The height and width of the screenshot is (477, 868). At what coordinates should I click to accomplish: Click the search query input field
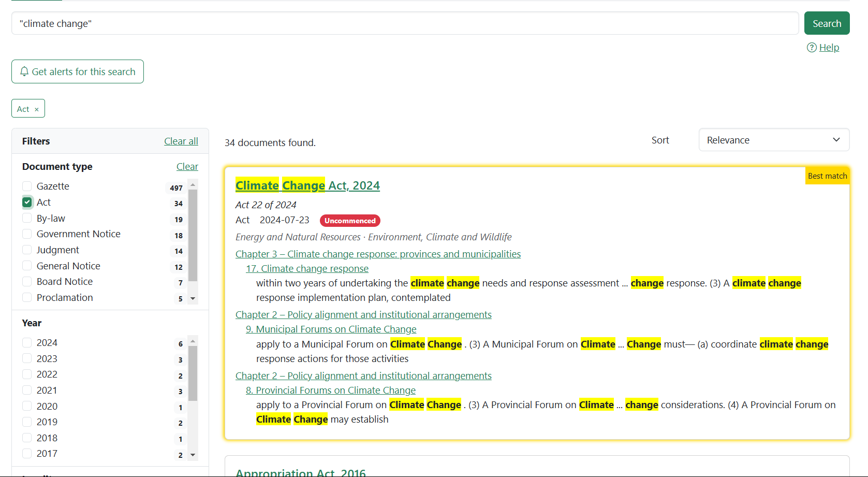pyautogui.click(x=405, y=23)
